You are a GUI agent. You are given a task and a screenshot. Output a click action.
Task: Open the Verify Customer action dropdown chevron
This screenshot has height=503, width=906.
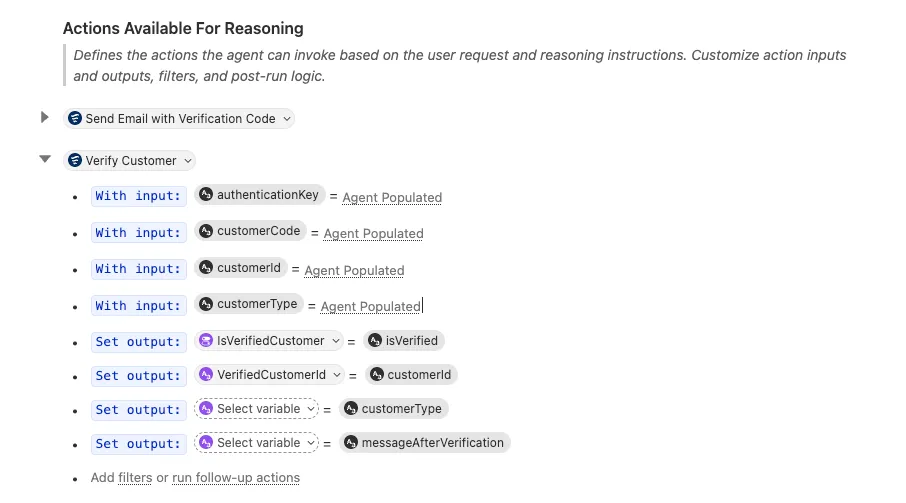click(x=188, y=161)
